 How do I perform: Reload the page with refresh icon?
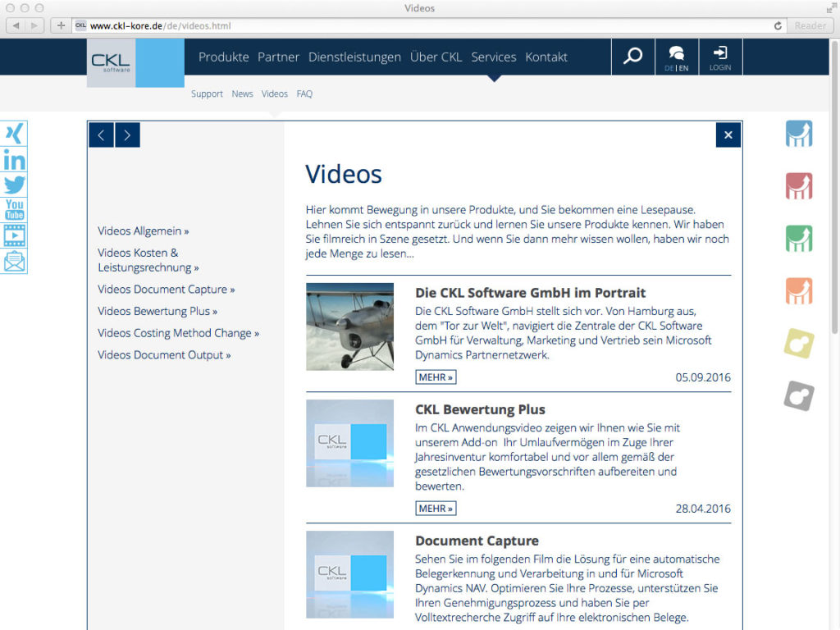coord(778,25)
